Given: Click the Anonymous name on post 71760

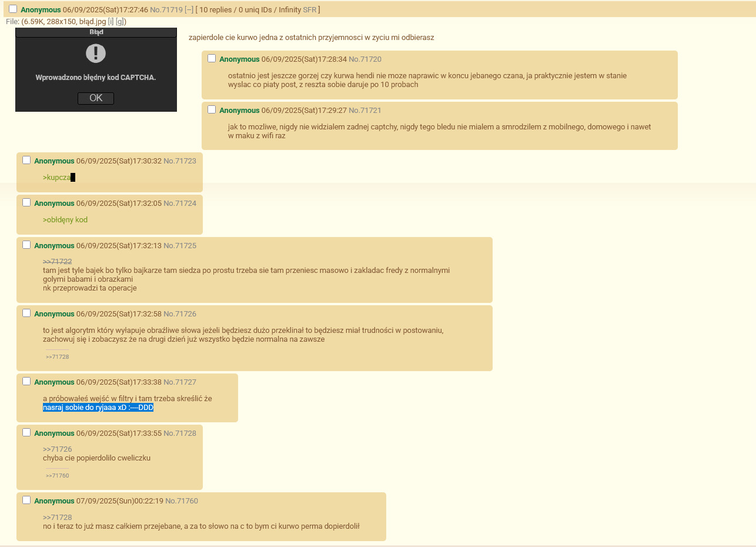Looking at the screenshot, I should click(54, 501).
